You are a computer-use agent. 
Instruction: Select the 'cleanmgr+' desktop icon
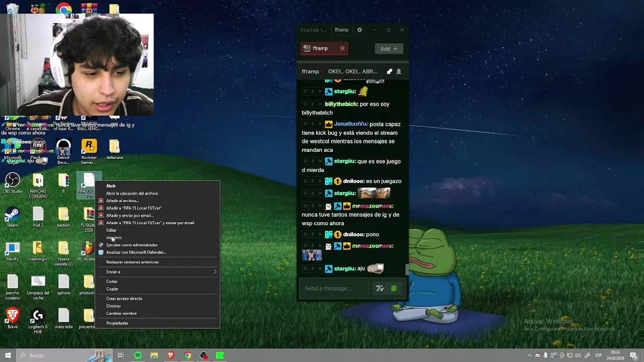[x=38, y=251]
